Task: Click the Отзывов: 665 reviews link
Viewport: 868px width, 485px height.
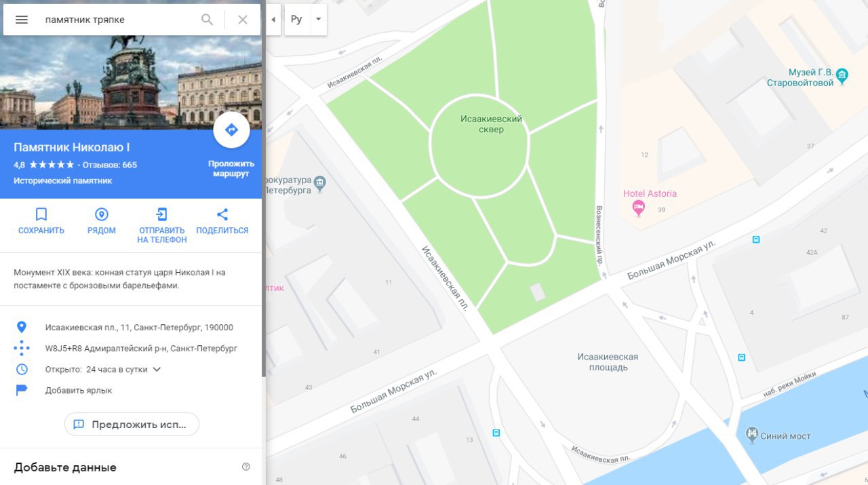Action: pos(109,165)
